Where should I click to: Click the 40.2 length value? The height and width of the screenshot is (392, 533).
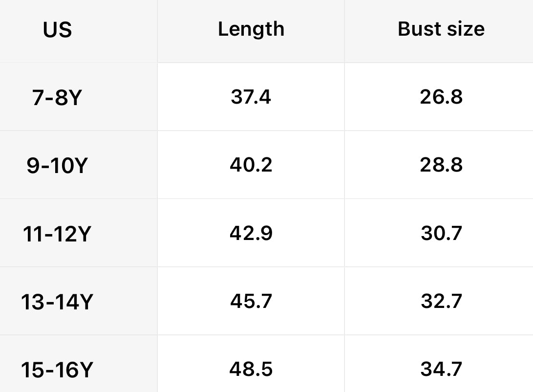coord(251,165)
